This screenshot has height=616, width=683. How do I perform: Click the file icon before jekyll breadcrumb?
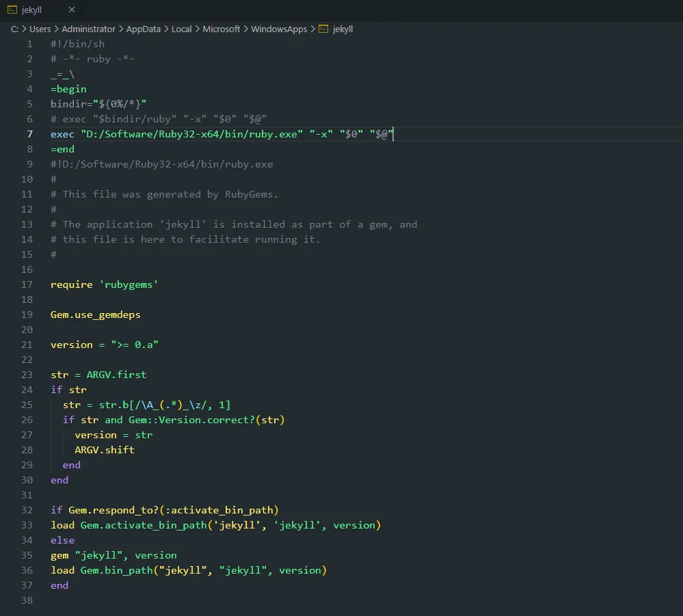(x=323, y=29)
